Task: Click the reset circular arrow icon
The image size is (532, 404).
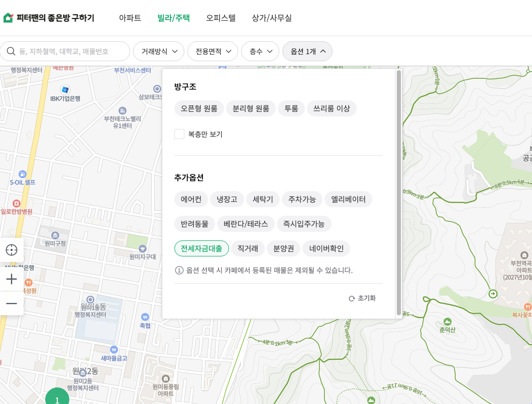Action: pyautogui.click(x=352, y=299)
